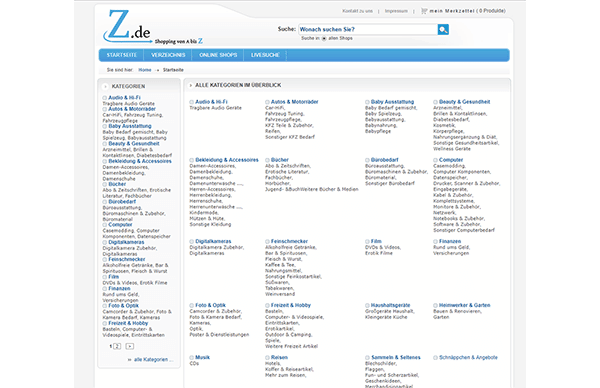
Task: Click the 'Wonach suchen Sie?' search field
Action: (368, 29)
